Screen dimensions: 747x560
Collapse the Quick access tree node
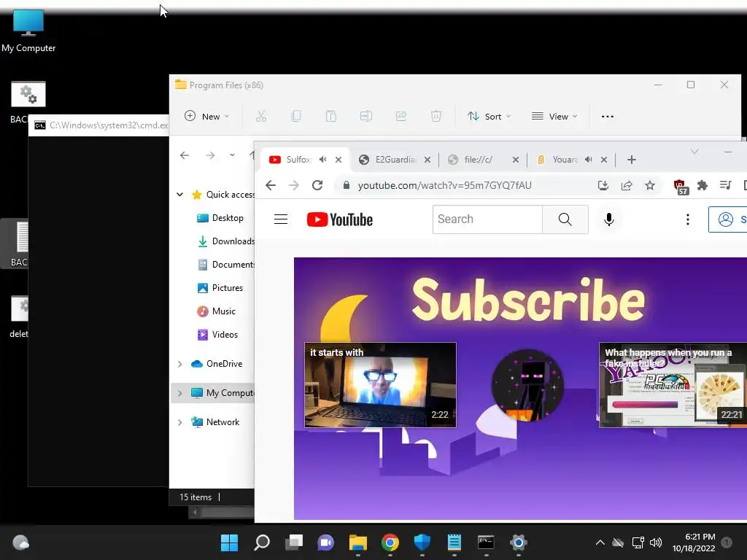(179, 194)
